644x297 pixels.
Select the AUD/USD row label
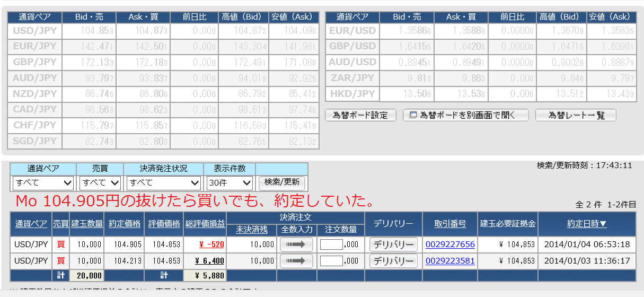(352, 63)
